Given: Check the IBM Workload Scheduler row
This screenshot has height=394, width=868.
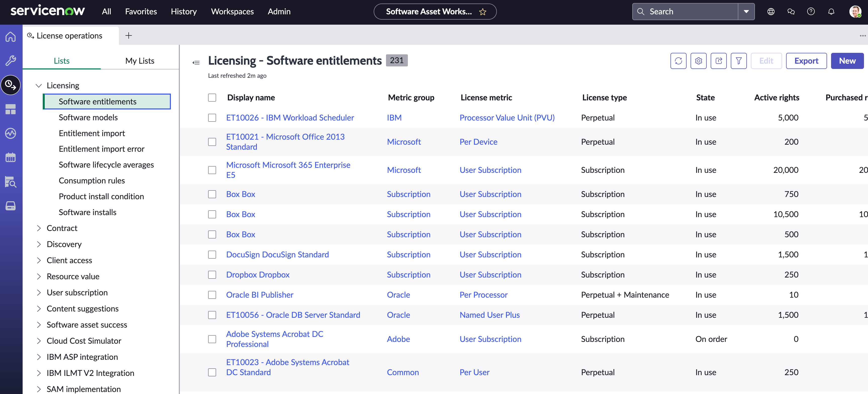Looking at the screenshot, I should coord(212,118).
